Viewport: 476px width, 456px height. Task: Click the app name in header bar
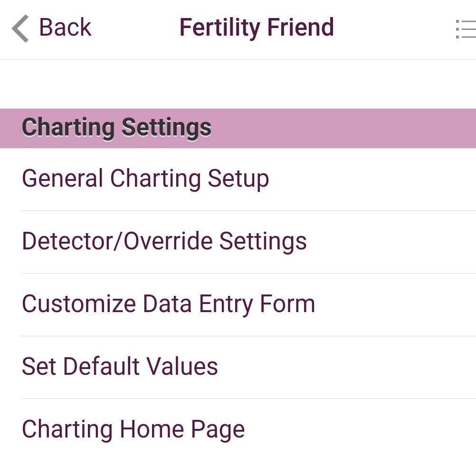pos(257,28)
